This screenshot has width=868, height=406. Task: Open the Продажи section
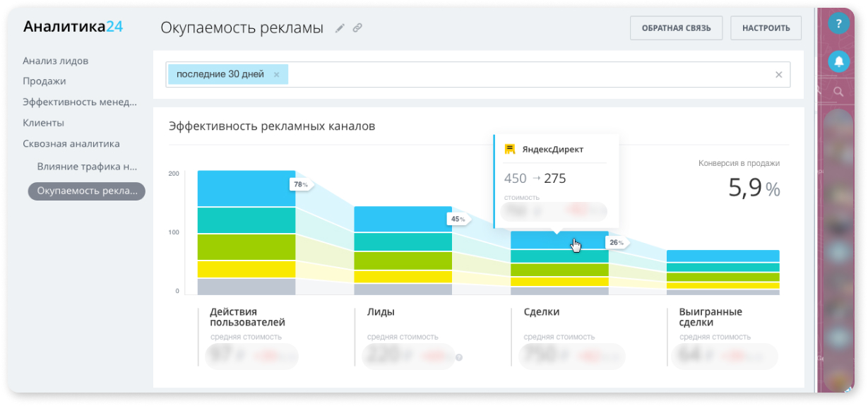(44, 81)
